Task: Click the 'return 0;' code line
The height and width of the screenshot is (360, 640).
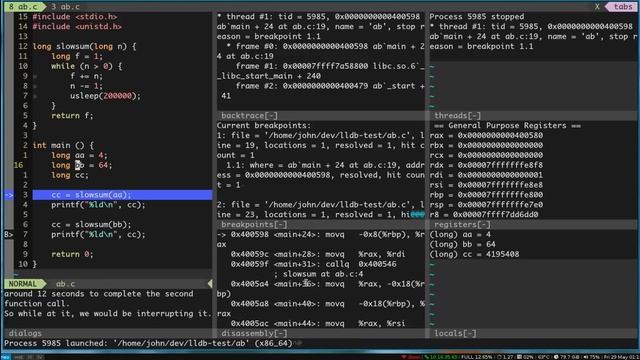Action: click(72, 254)
